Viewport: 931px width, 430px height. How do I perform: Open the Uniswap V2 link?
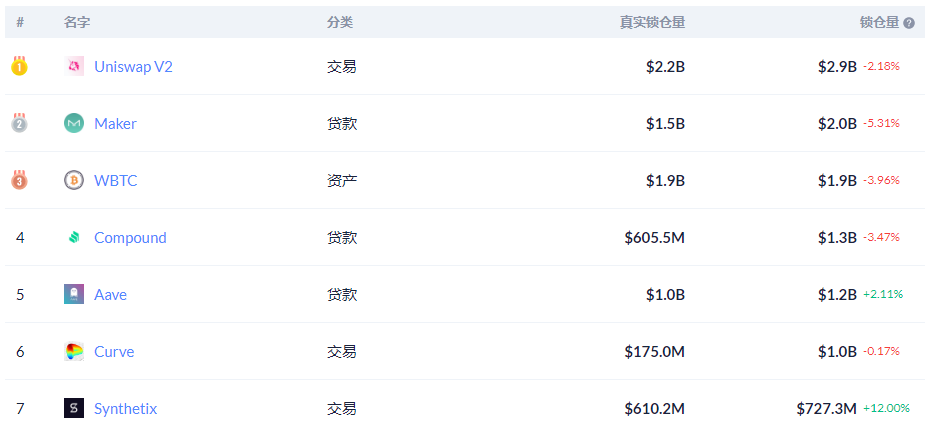tap(134, 67)
